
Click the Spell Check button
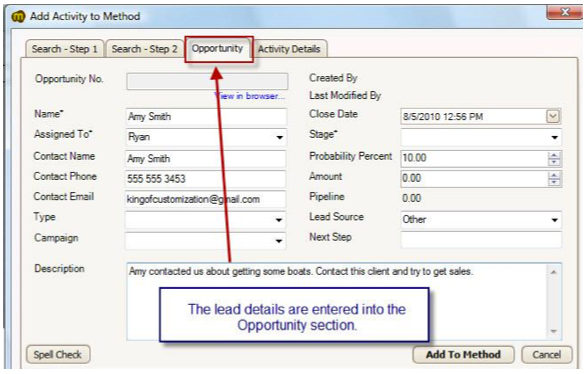point(58,355)
